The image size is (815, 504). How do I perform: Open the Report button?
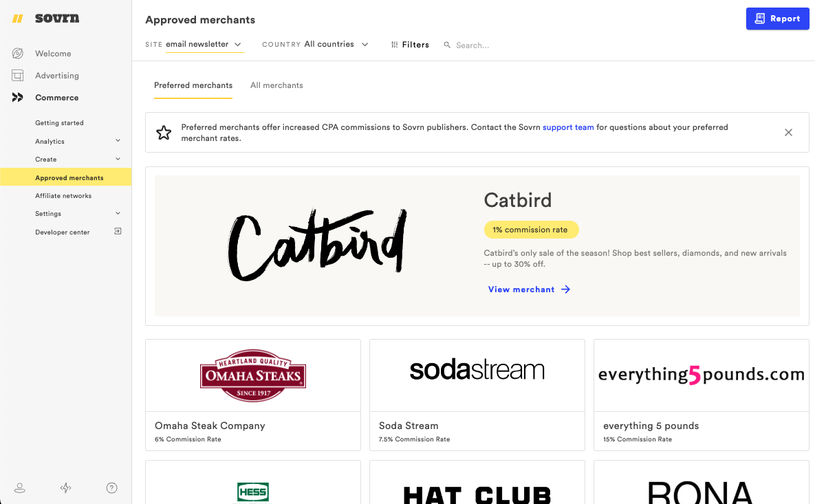click(x=778, y=19)
